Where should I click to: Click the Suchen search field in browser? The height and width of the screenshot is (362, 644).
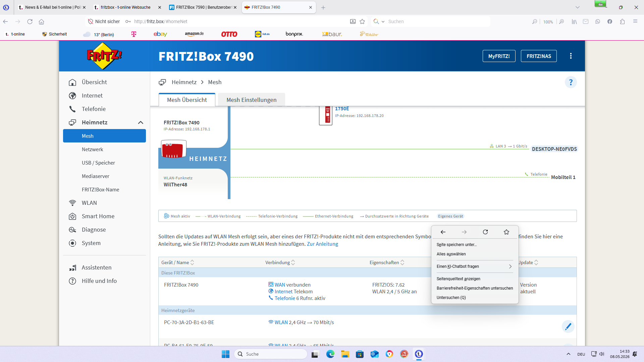(x=438, y=21)
